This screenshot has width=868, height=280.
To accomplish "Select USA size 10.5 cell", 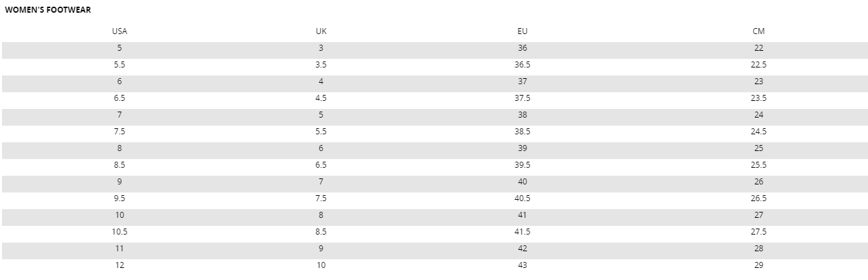I will tap(120, 232).
